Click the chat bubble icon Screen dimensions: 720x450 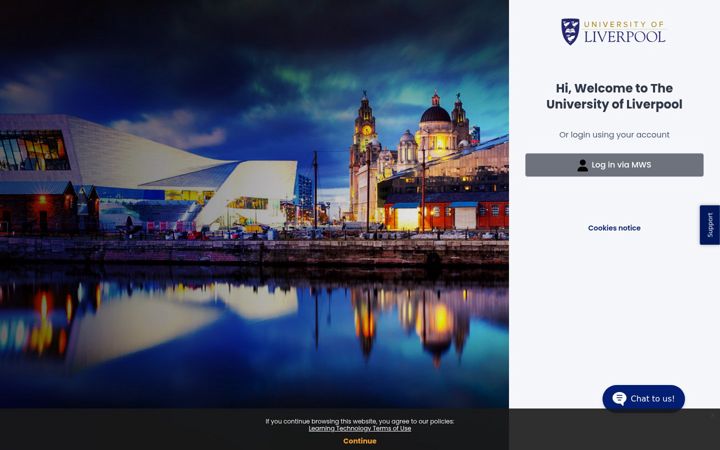619,399
